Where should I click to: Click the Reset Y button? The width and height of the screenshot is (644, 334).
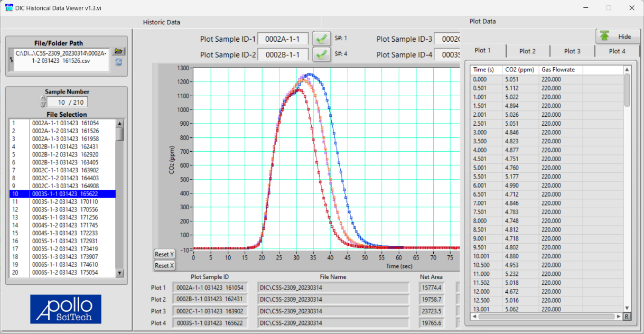(x=165, y=254)
